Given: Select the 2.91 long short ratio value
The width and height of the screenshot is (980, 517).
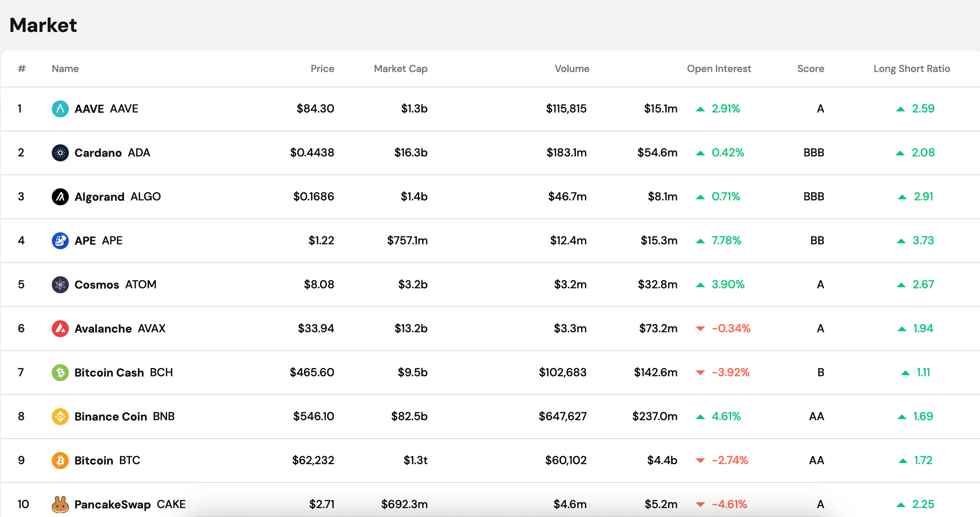Looking at the screenshot, I should click(x=924, y=197).
